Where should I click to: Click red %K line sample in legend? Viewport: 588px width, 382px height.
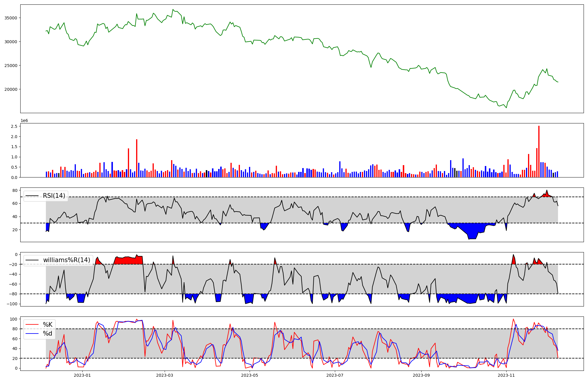[32, 325]
